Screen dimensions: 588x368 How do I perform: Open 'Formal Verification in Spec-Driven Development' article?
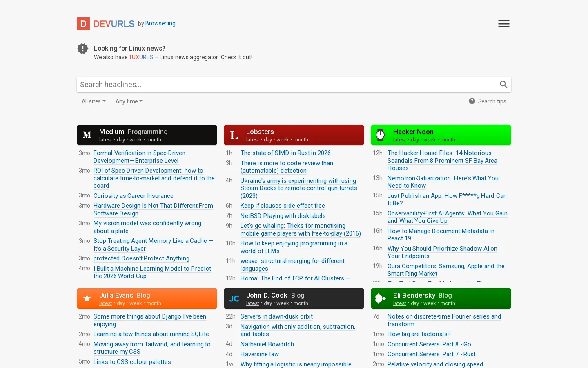139,157
